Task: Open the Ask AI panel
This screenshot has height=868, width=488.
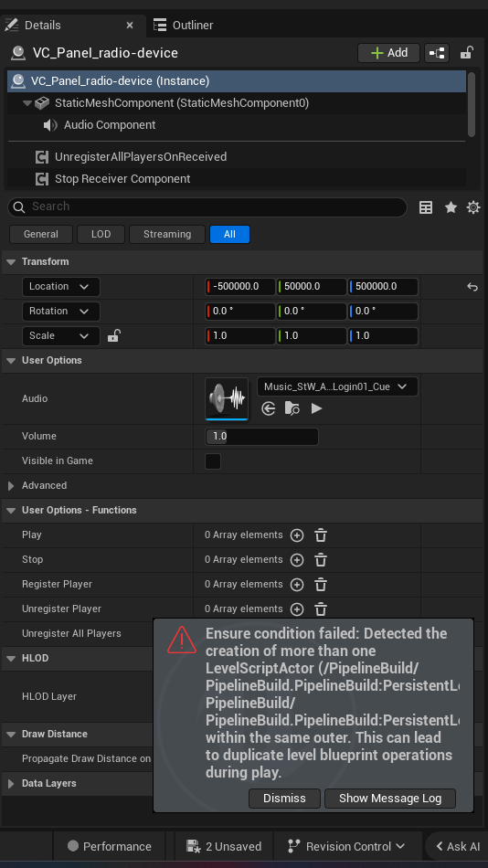Action: click(458, 846)
